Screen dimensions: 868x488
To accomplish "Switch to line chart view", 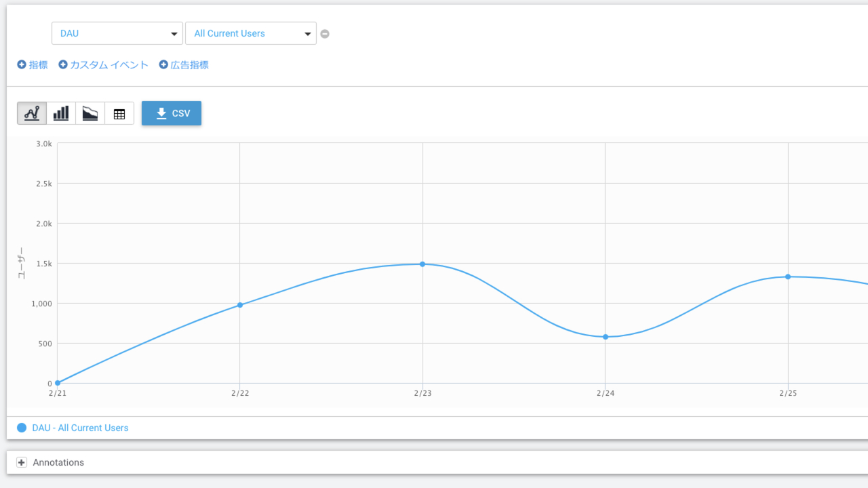I will pyautogui.click(x=32, y=113).
